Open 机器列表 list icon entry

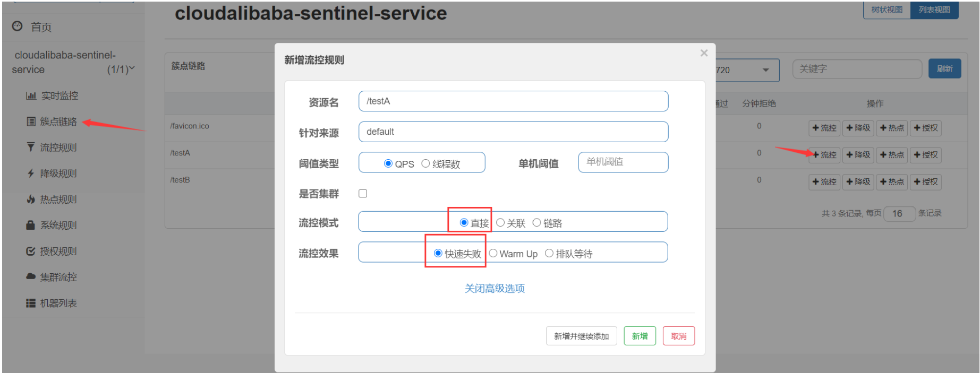(x=31, y=303)
